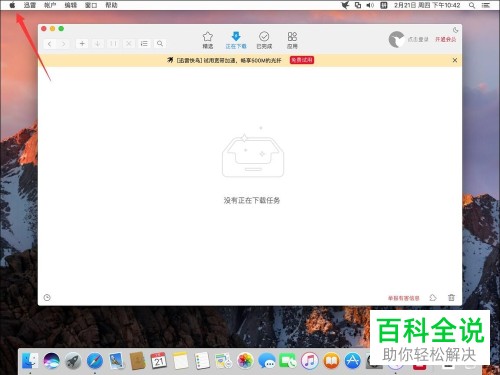Click the 点击登录 login link
This screenshot has height=375, width=500.
tap(418, 39)
